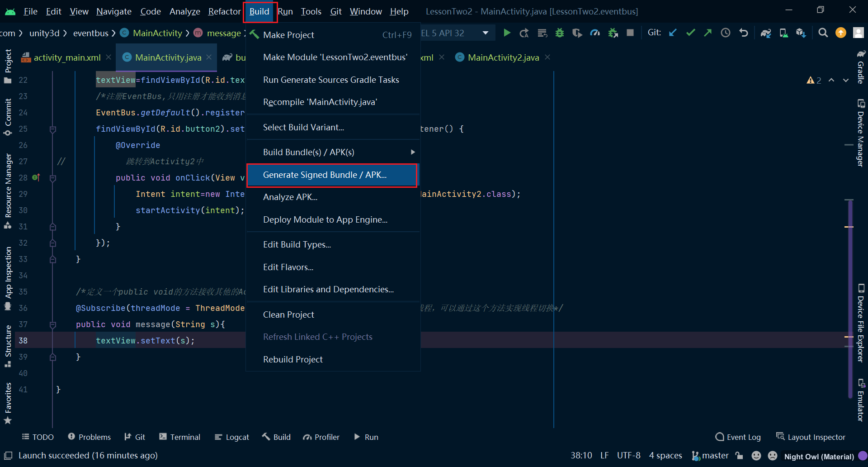Viewport: 868px width, 467px height.
Task: Toggle the Resource Manager tool window
Action: click(x=8, y=191)
